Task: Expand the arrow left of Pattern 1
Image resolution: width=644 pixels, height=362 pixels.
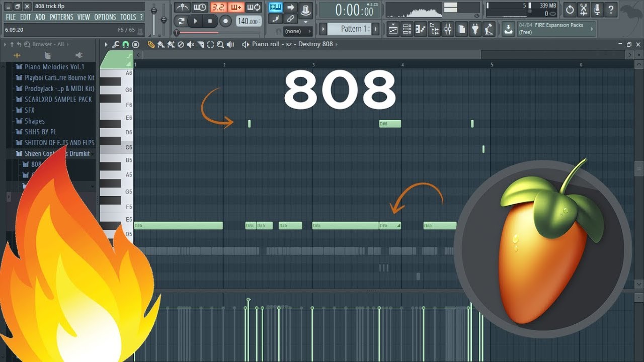Action: (x=324, y=29)
